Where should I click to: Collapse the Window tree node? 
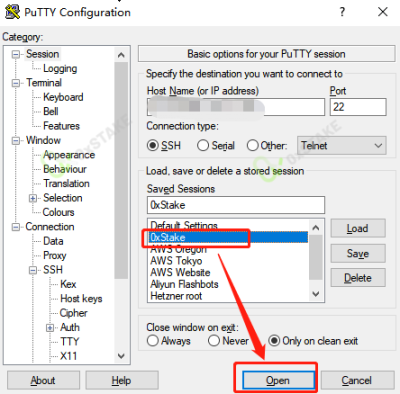[16, 141]
